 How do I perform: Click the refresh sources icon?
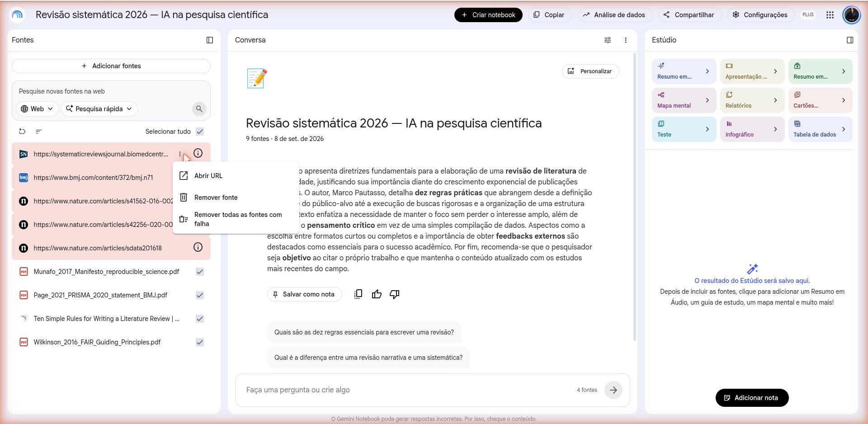[22, 132]
